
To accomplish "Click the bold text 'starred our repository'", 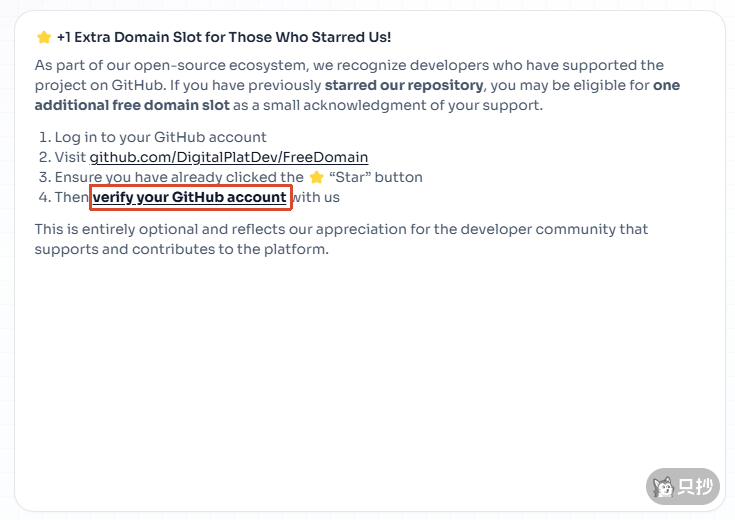I will pyautogui.click(x=404, y=85).
